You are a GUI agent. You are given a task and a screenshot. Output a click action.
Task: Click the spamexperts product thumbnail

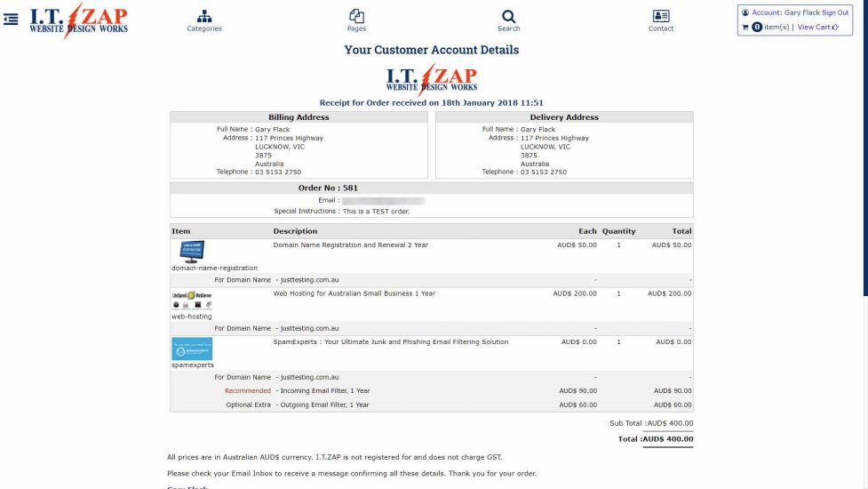tap(192, 348)
